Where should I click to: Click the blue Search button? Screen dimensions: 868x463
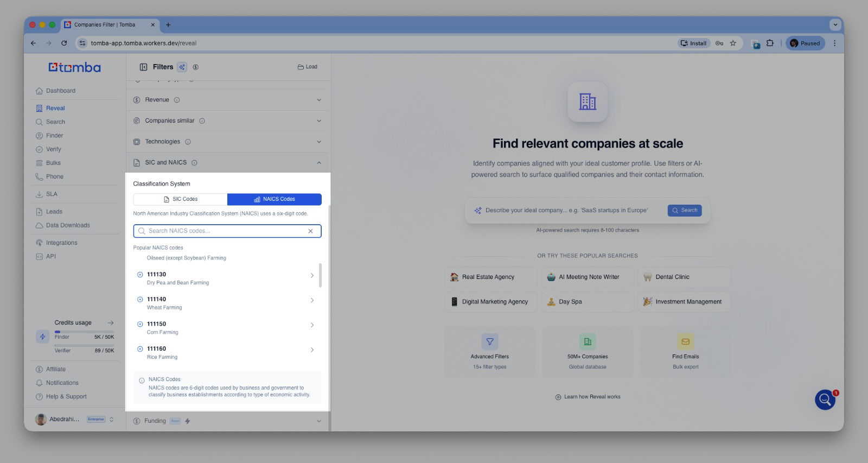685,211
